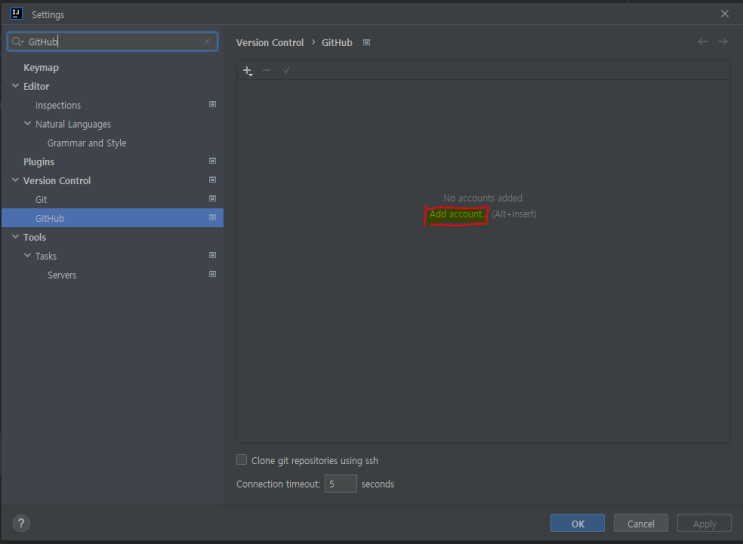Open the Inspections settings page
Screen dimensions: 743x544
click(58, 105)
